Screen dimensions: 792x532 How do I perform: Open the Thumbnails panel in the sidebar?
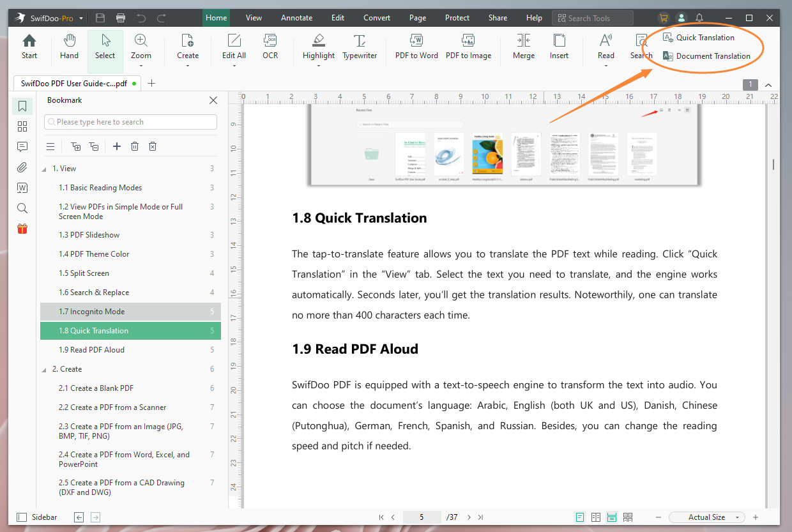[x=22, y=126]
